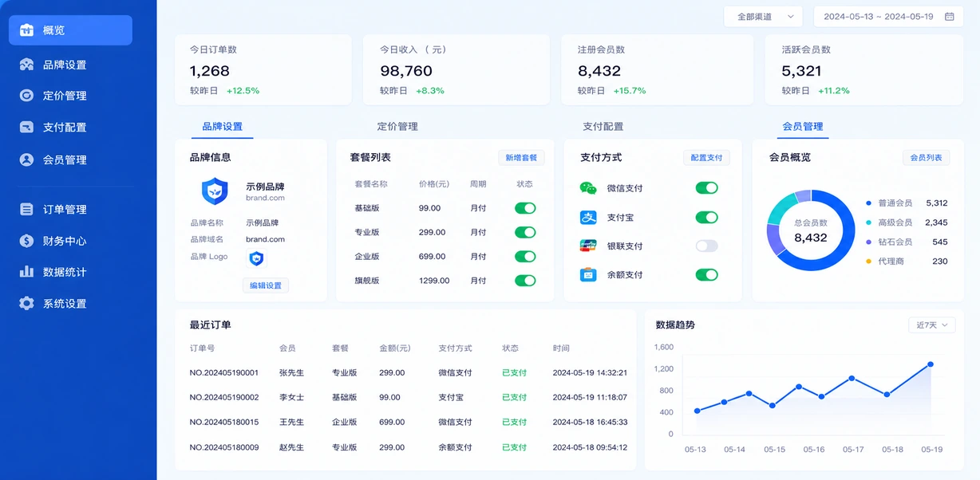
Task: Click the 注册会员数 value 8,432
Action: (599, 70)
